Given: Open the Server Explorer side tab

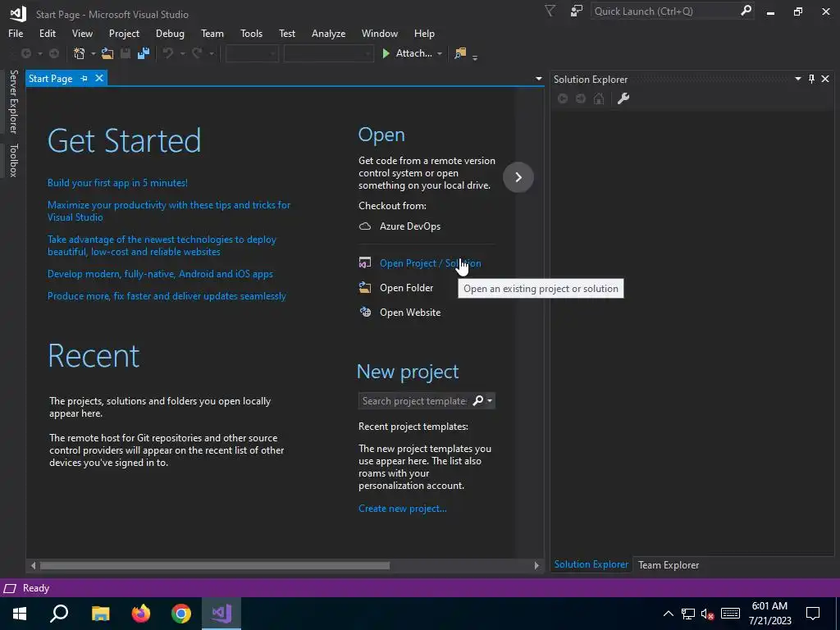Looking at the screenshot, I should (13, 101).
